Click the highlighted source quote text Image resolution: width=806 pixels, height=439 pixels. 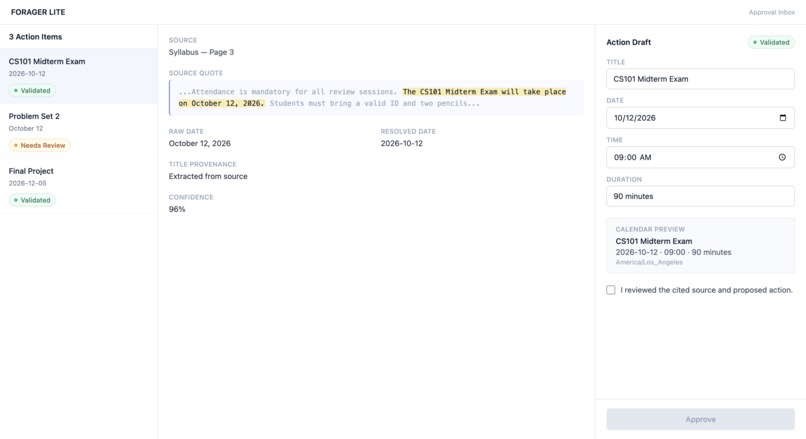375,98
